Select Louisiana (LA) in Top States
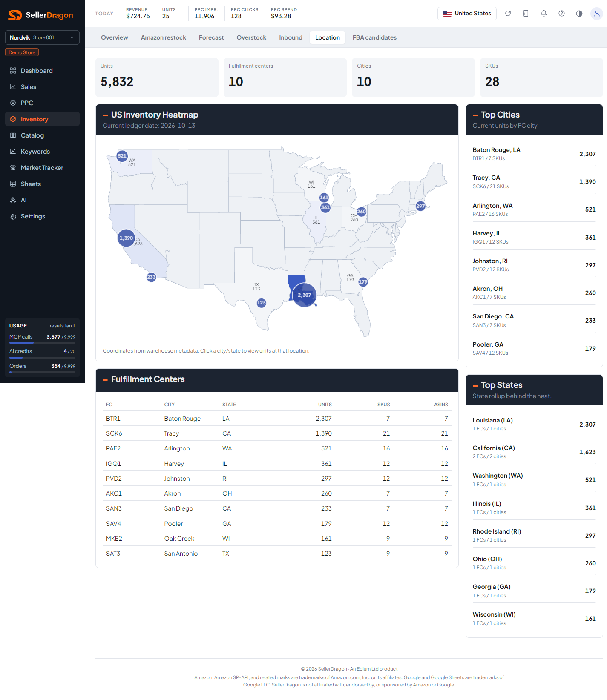 534,424
